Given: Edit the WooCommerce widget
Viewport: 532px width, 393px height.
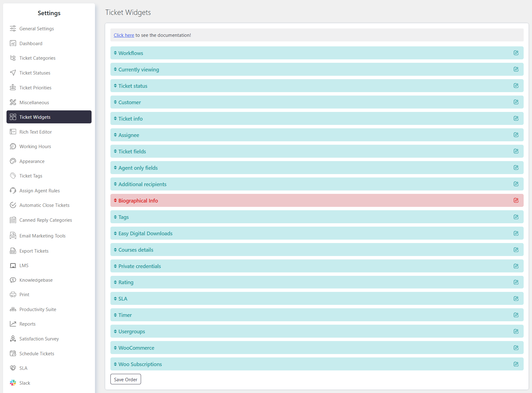Looking at the screenshot, I should tap(516, 348).
